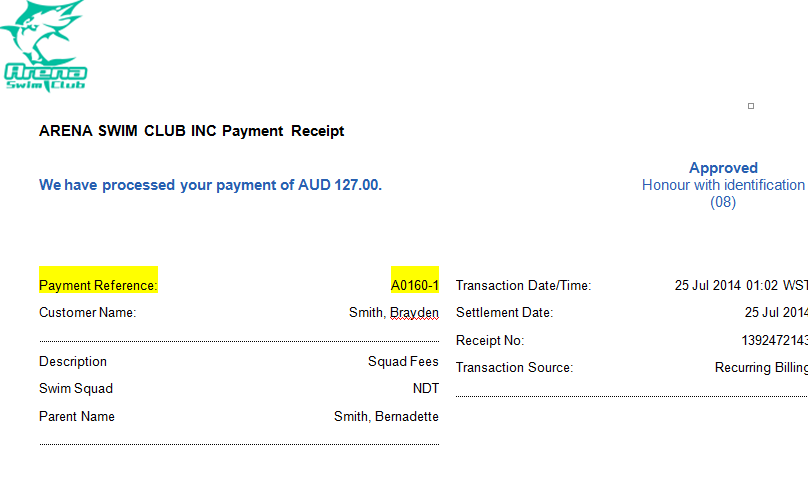
Task: Click the Approved status text
Action: [x=723, y=168]
